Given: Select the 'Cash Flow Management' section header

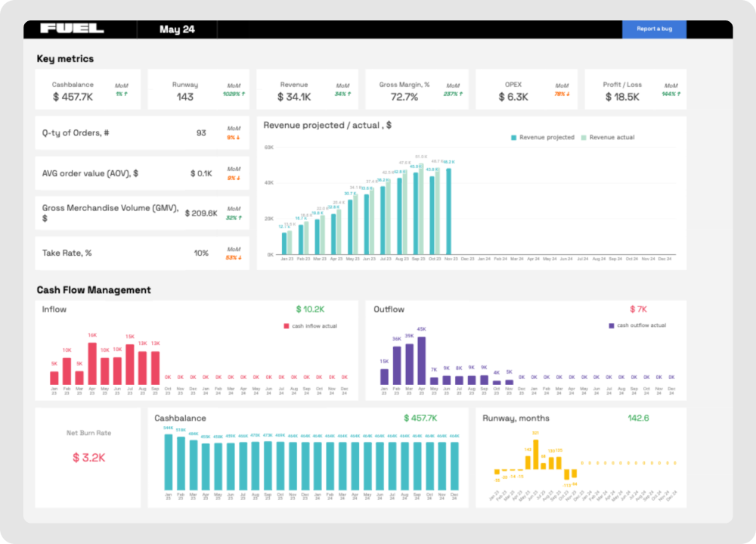Looking at the screenshot, I should pyautogui.click(x=93, y=290).
